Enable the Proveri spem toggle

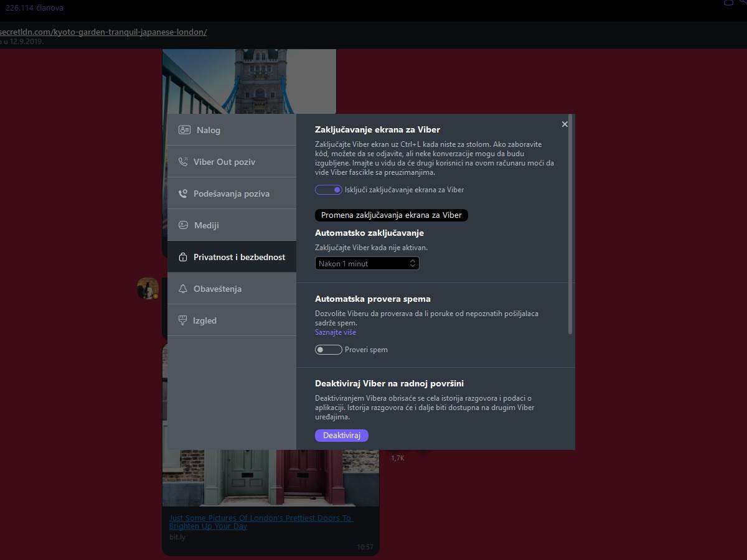coord(329,350)
